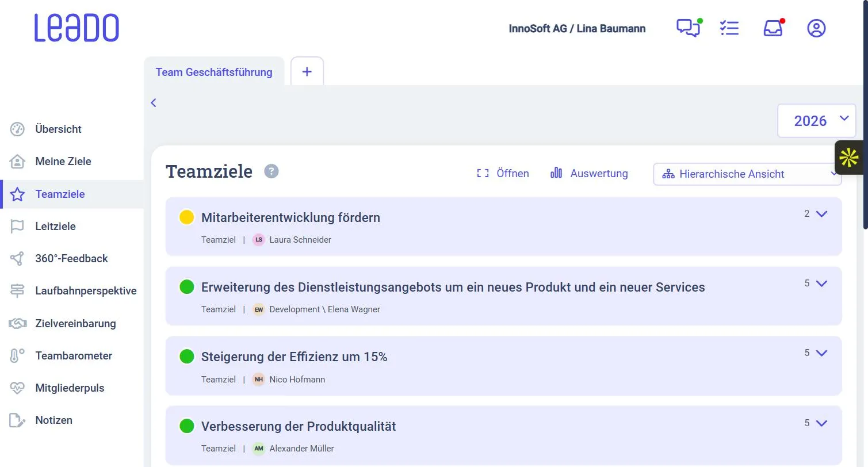The width and height of the screenshot is (868, 467).
Task: Go to Laufbahnperspektive in sidebar
Action: point(86,290)
